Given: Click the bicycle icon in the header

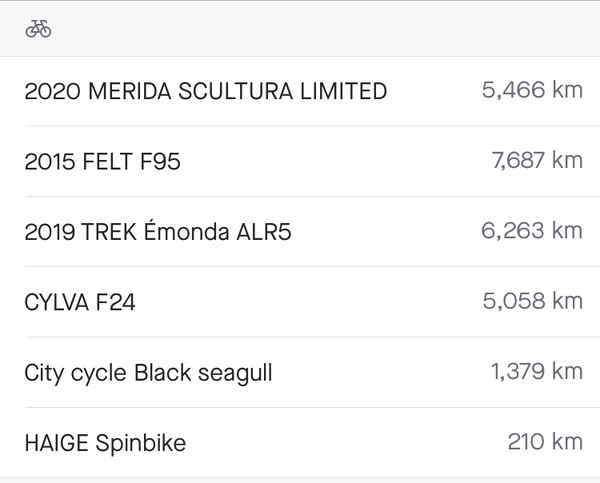Looking at the screenshot, I should click(38, 29).
